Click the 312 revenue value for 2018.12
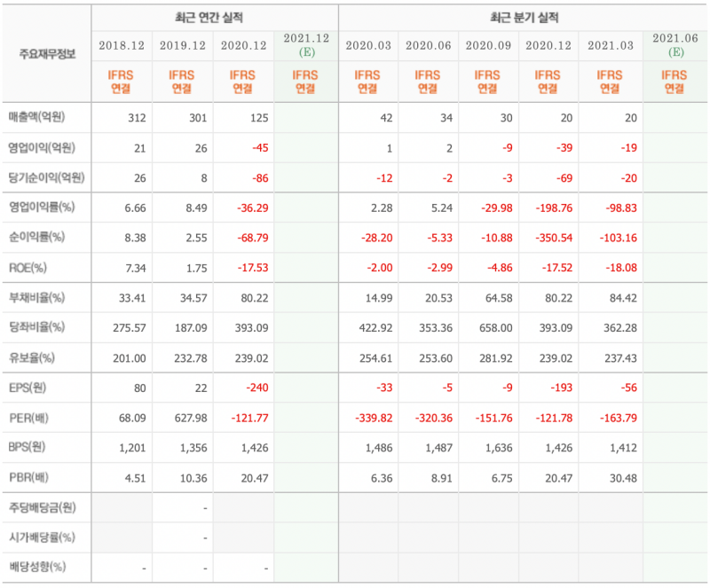710x588 pixels. pyautogui.click(x=137, y=118)
